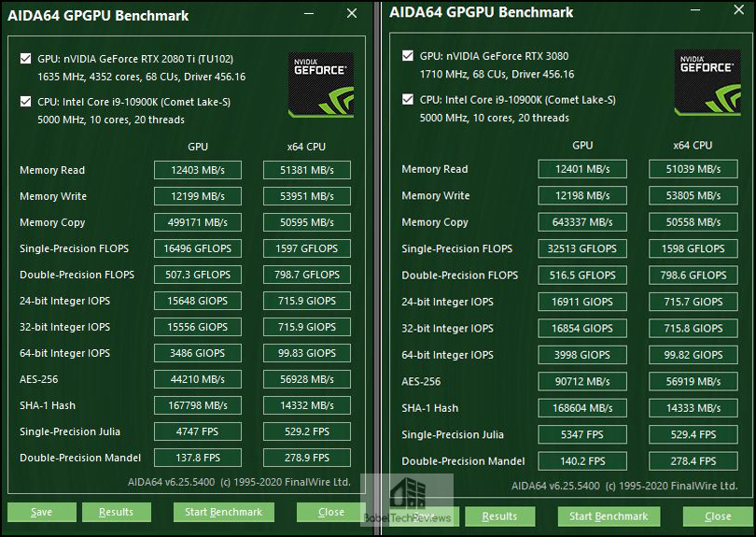756x537 pixels.
Task: Select GPU Memory Write value 12199 MB/s
Action: click(198, 196)
